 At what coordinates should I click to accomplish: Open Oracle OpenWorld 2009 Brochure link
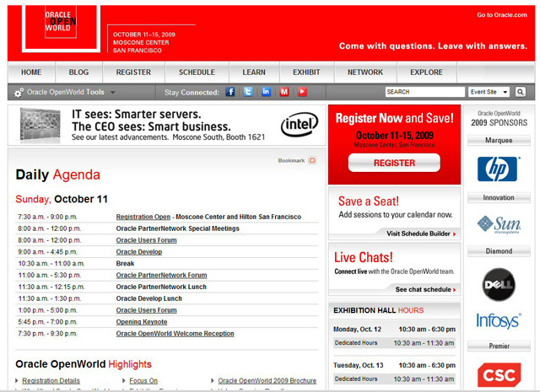pyautogui.click(x=267, y=381)
